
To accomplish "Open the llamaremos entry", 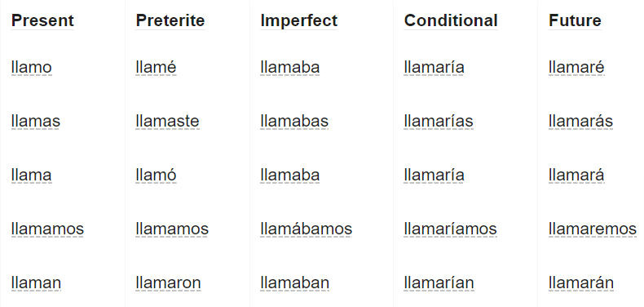I will click(593, 229).
